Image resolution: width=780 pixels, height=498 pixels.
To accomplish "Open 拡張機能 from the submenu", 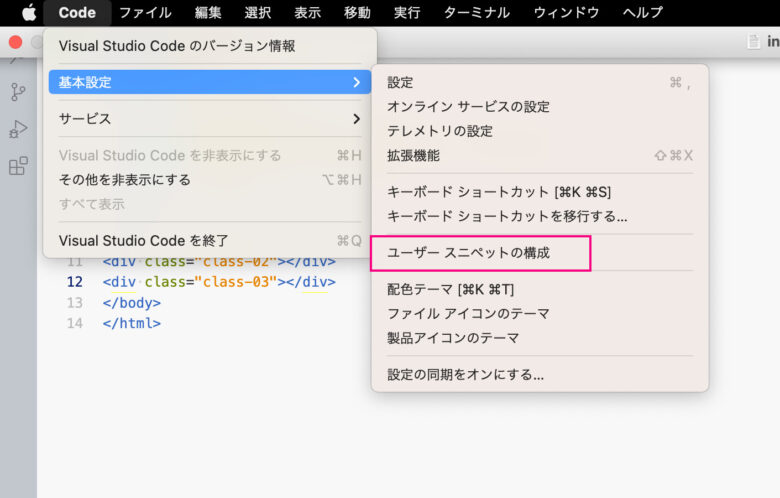I will click(x=540, y=155).
